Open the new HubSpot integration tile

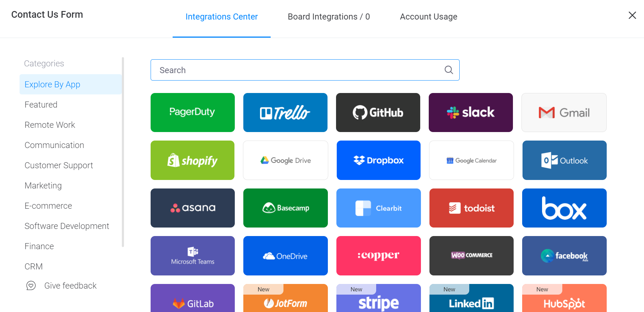tap(564, 298)
